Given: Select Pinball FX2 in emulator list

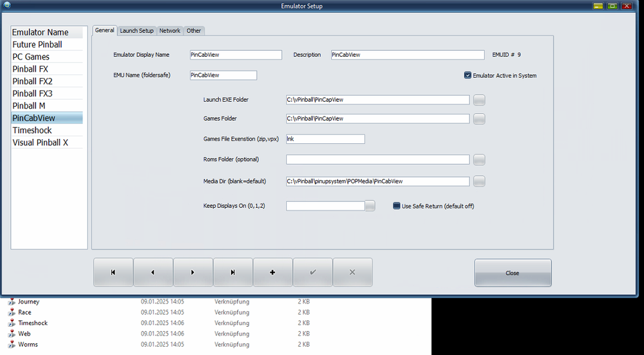Looking at the screenshot, I should click(x=47, y=82).
